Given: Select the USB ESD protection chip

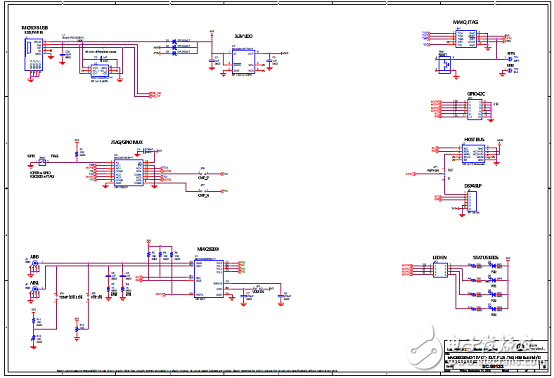Looking at the screenshot, I should (100, 71).
